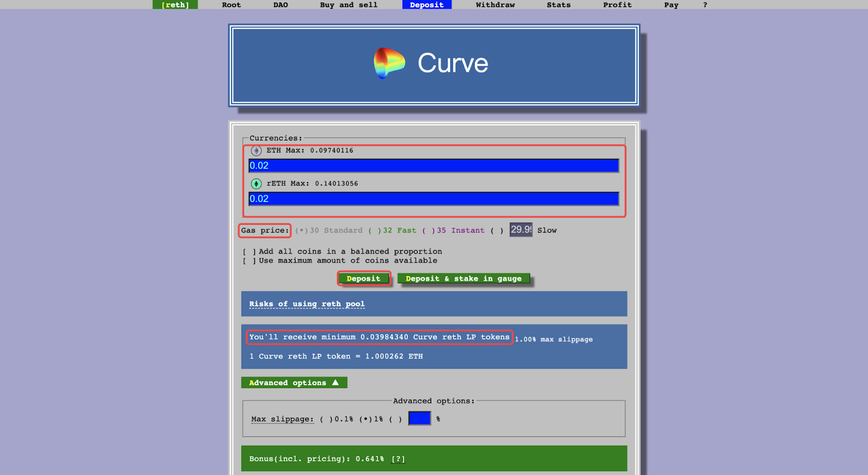Click the rETH currency icon

click(x=256, y=184)
